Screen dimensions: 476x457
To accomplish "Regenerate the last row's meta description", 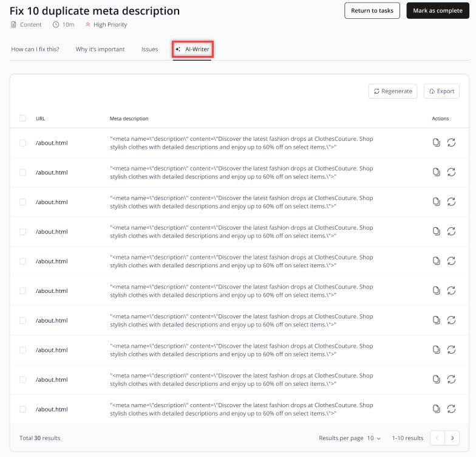I will coord(452,409).
